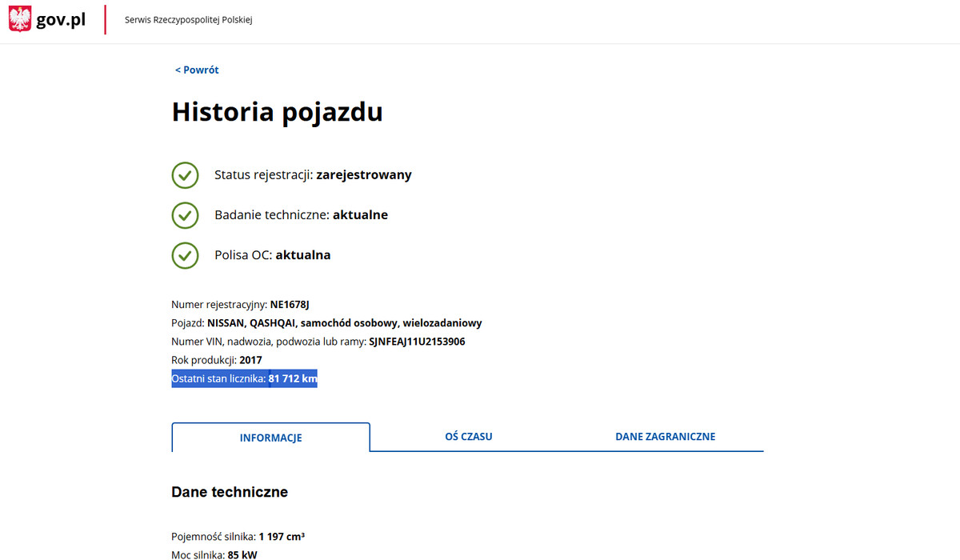Go back using the Powrót link
The height and width of the screenshot is (560, 960).
(197, 70)
